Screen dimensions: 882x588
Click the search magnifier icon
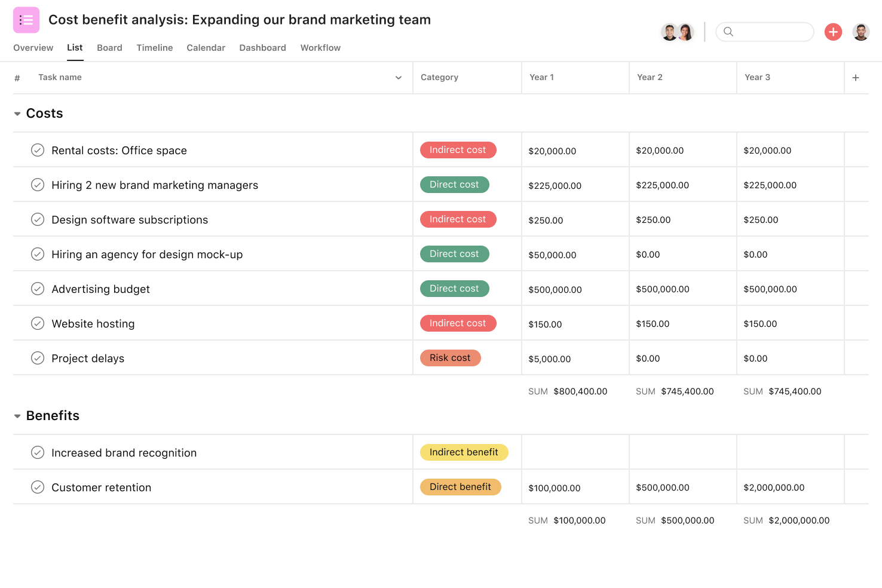coord(728,32)
